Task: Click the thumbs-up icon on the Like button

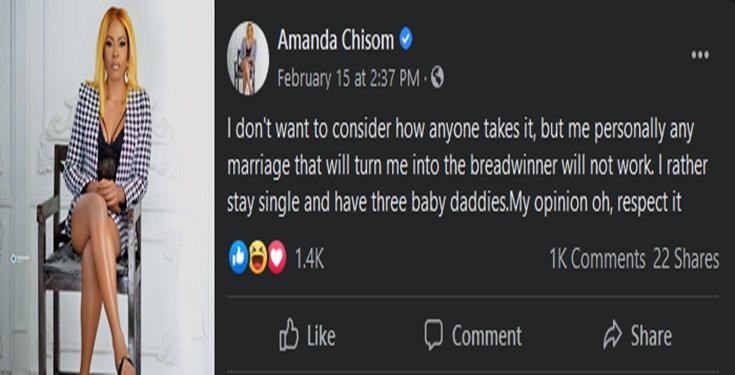Action: [x=289, y=335]
